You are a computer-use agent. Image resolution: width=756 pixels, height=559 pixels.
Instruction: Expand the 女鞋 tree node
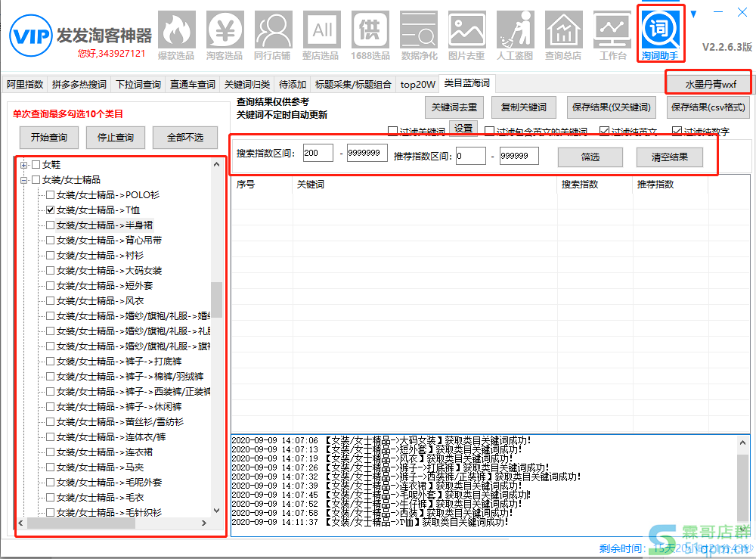23,165
